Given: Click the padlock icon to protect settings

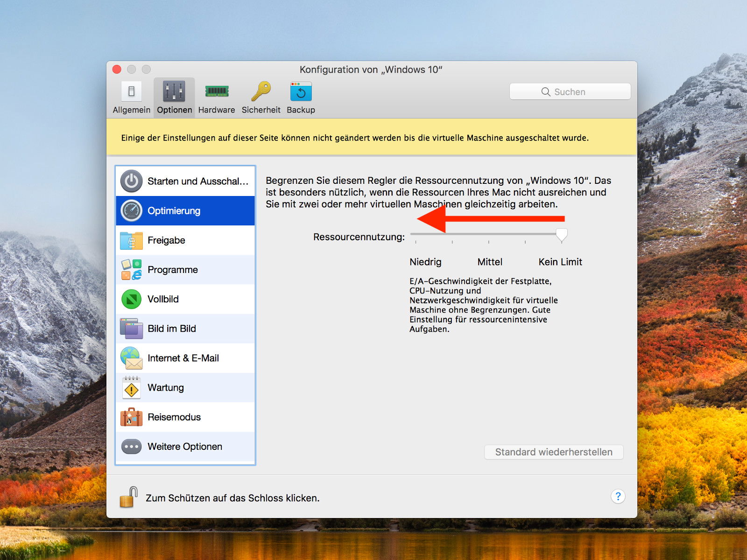Looking at the screenshot, I should coord(128,497).
